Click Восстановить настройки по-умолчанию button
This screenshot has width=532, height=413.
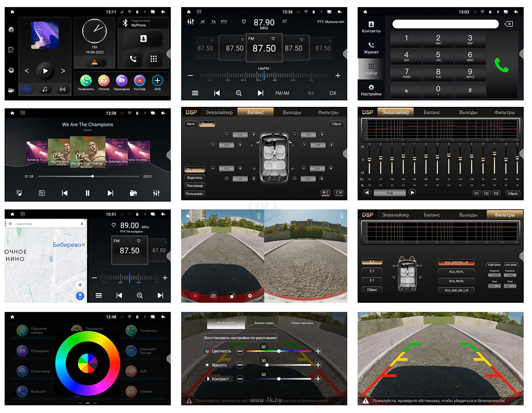tap(240, 338)
